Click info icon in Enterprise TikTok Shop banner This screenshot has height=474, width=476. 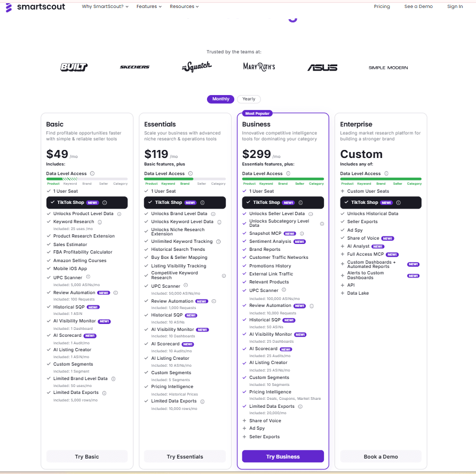pos(399,202)
